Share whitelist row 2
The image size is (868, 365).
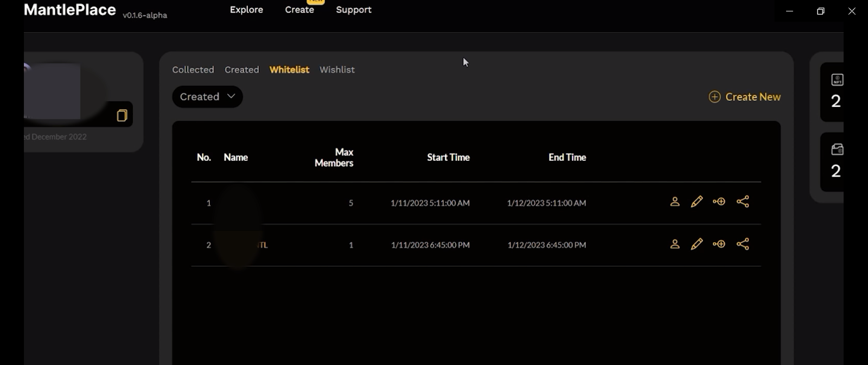743,244
